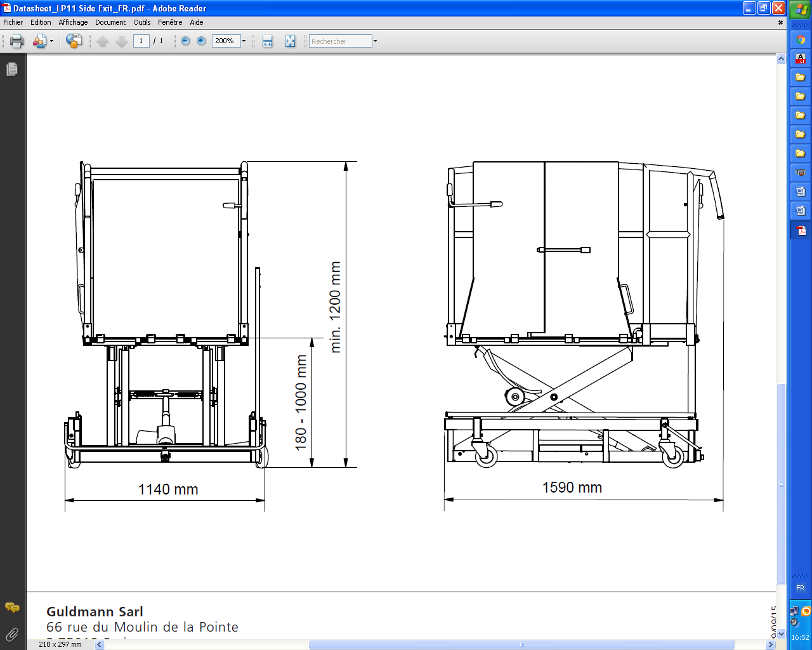The height and width of the screenshot is (650, 812).
Task: Open the Attachments paperclip panel
Action: point(11,634)
